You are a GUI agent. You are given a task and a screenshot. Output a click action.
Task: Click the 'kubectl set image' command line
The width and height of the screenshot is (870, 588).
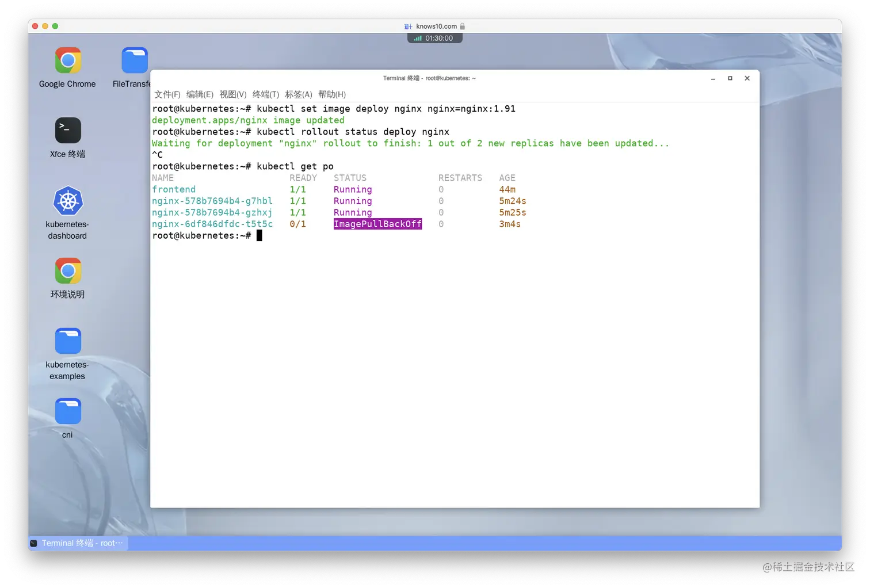pyautogui.click(x=334, y=109)
